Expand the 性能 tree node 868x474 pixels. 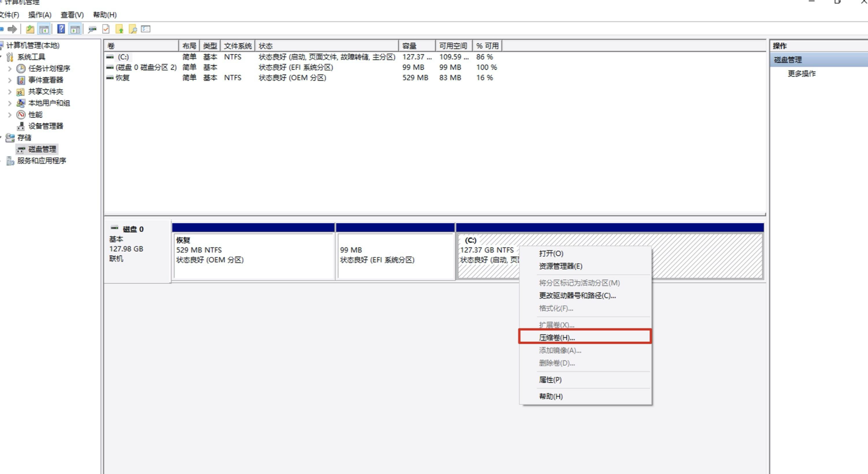10,114
